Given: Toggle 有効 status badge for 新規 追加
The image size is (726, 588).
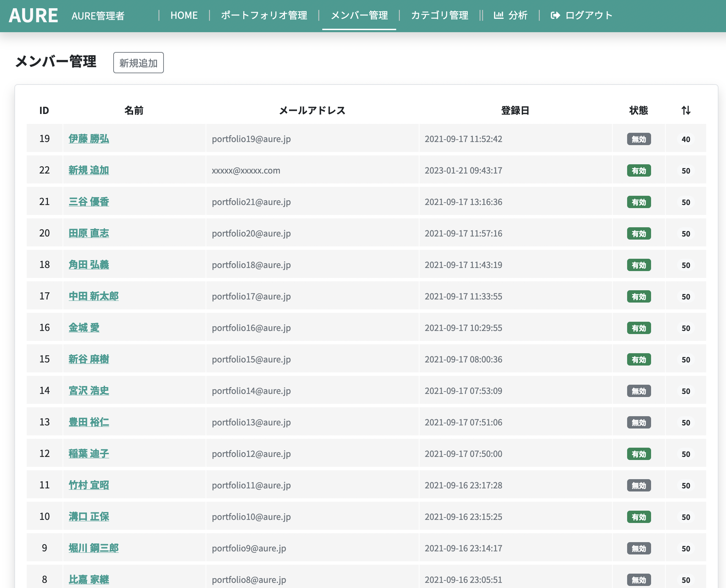Looking at the screenshot, I should [x=638, y=170].
